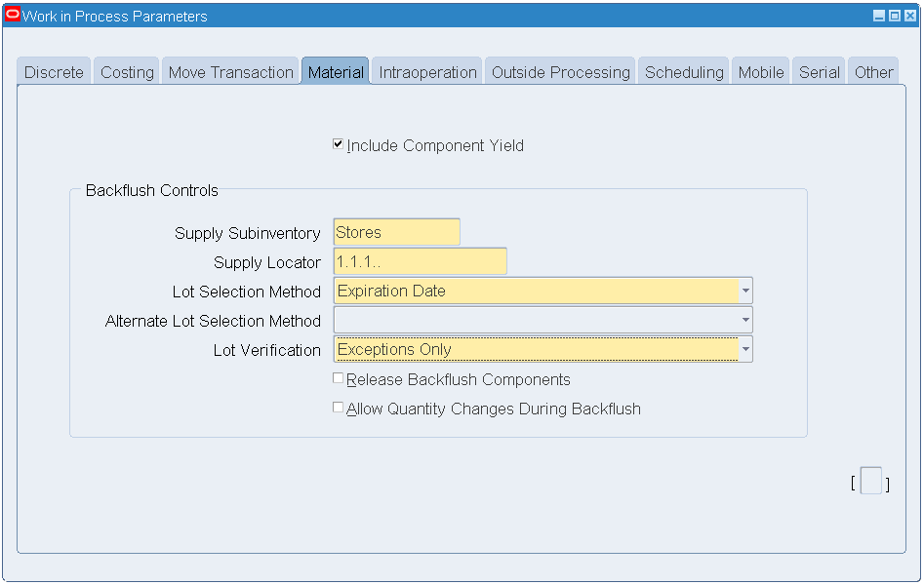Minimize the Work in Process Parameters window
Screen dimensions: 924x585
878,16
